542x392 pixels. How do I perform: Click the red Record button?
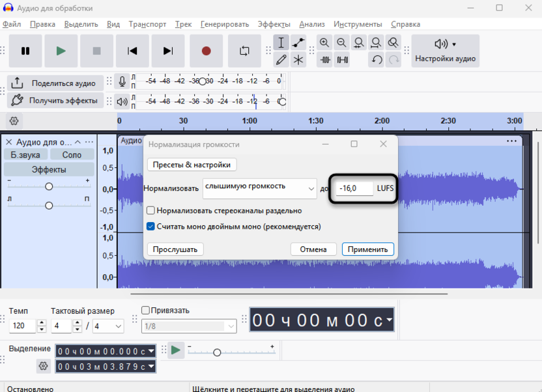(206, 51)
